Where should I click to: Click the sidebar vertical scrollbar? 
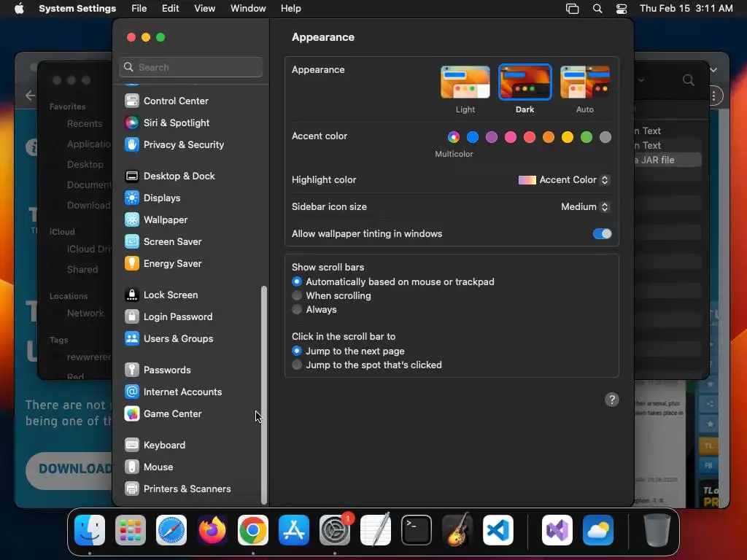coord(264,395)
